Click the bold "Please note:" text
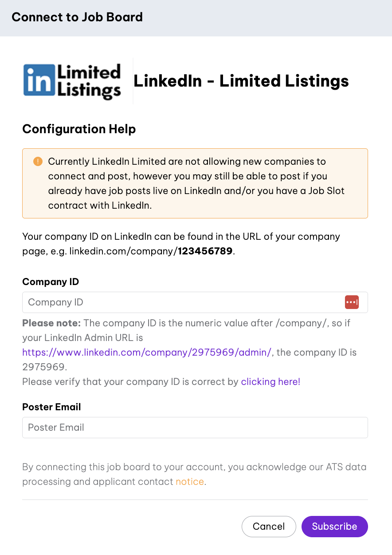 point(51,323)
